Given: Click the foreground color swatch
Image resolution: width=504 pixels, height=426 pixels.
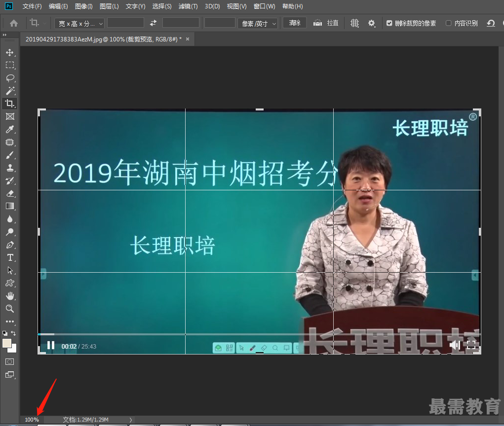Looking at the screenshot, I should point(6,343).
